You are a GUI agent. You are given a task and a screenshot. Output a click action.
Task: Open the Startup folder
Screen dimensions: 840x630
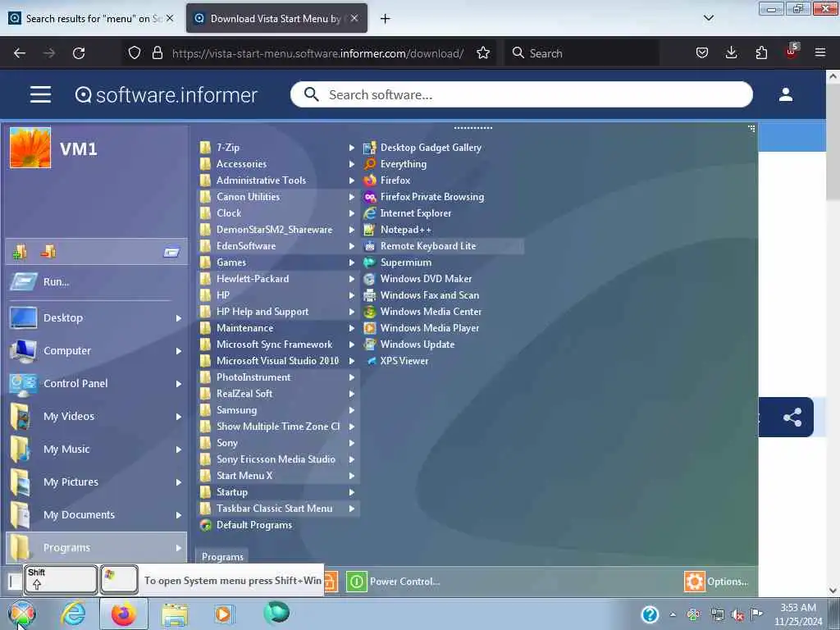tap(278, 492)
